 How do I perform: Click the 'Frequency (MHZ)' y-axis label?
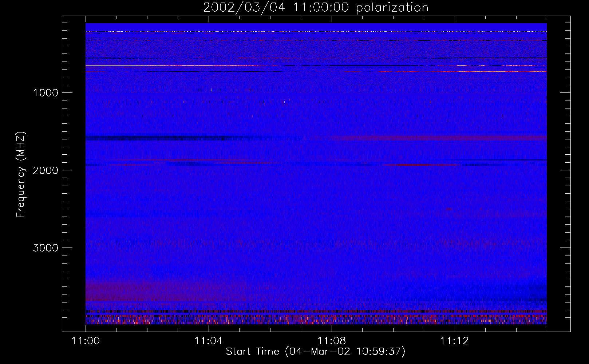click(21, 175)
